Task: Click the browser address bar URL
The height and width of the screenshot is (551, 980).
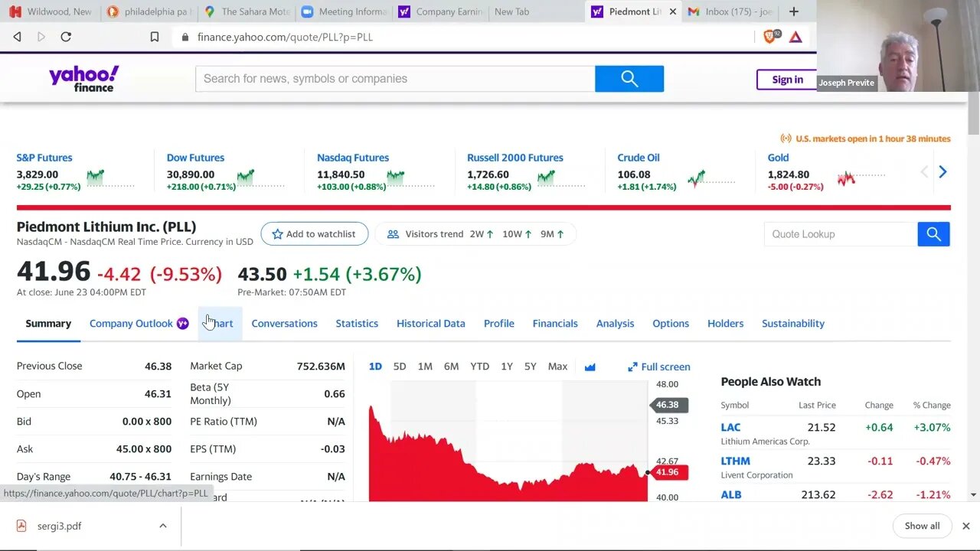Action: [285, 37]
